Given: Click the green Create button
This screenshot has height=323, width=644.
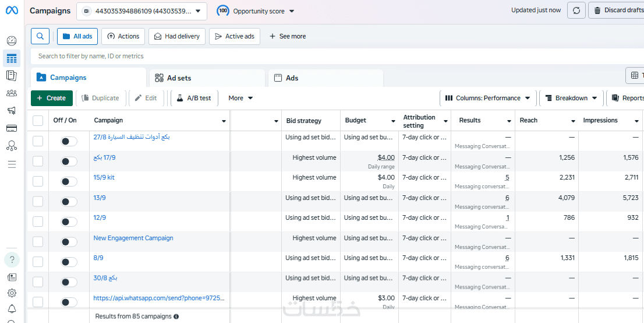Looking at the screenshot, I should 52,98.
